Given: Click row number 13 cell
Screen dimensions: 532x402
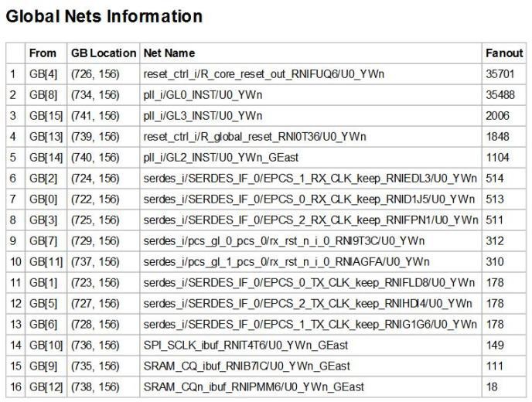Looking at the screenshot, I should tap(13, 324).
